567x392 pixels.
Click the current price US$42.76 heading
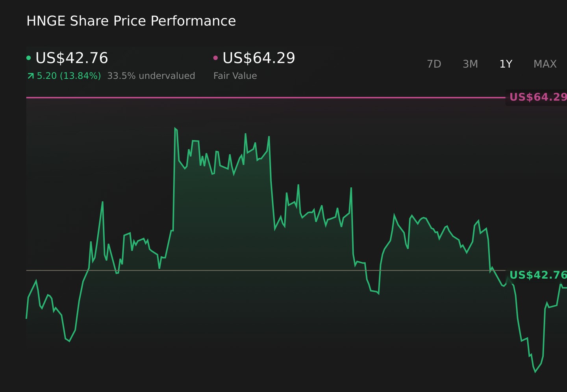[x=72, y=58]
